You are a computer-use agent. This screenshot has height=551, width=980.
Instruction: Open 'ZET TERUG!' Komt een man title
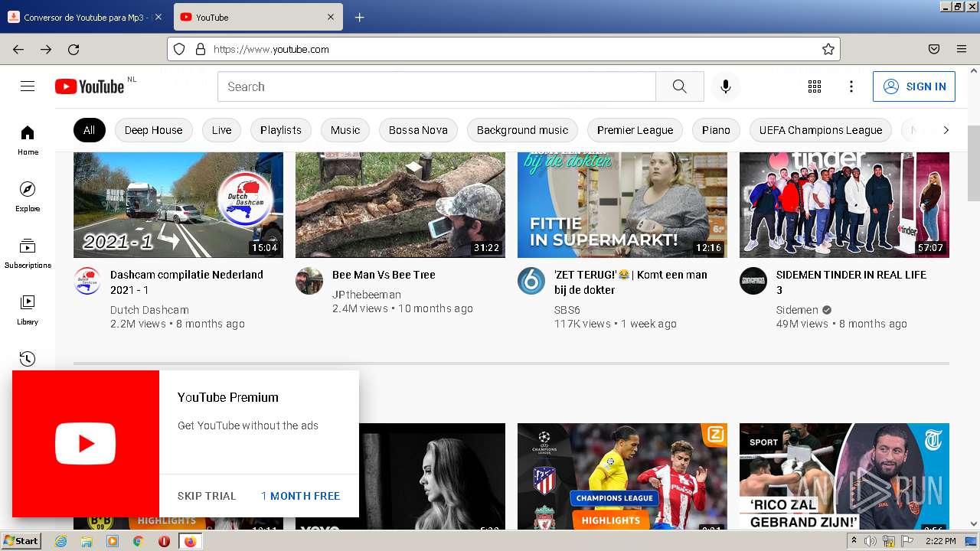(x=631, y=282)
